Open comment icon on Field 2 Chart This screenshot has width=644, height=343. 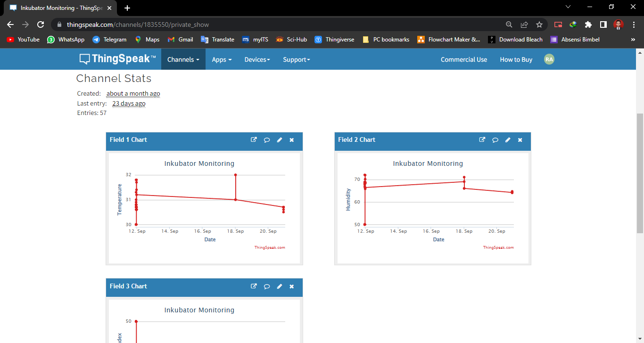[x=495, y=140]
